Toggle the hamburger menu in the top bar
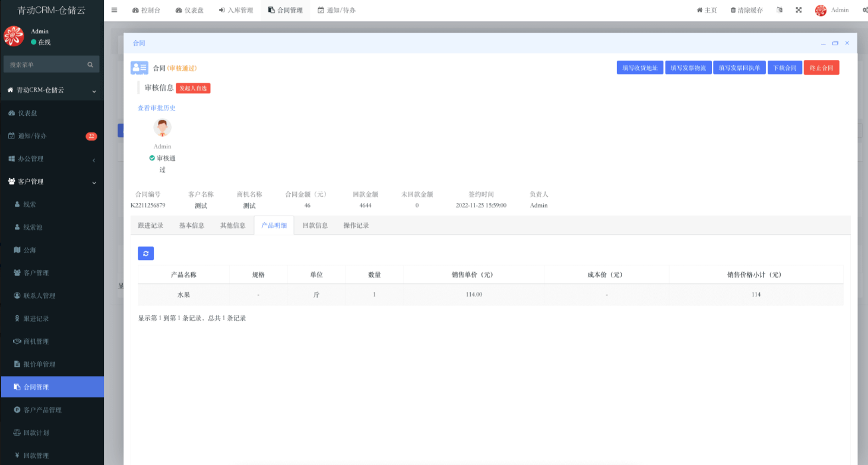Viewport: 868px width, 465px height. coord(114,10)
